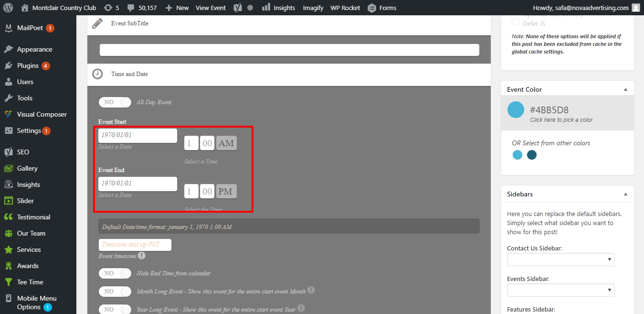Click View Event in admin bar

click(211, 8)
